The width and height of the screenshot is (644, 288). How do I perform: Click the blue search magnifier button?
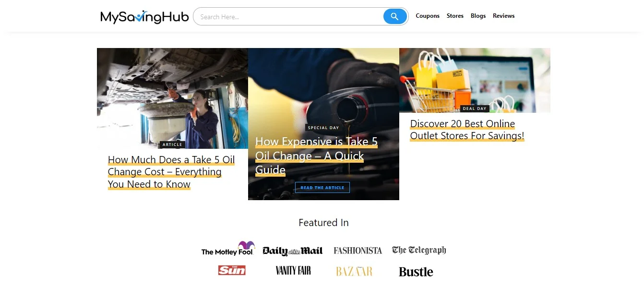tap(394, 17)
